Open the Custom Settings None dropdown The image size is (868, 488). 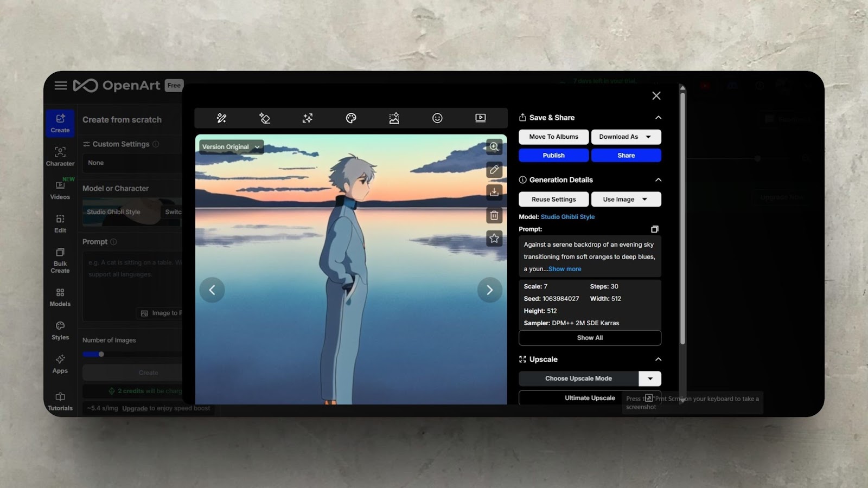point(132,163)
